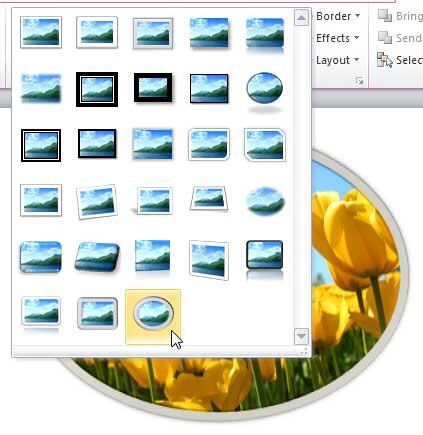
Task: Apply the Thick Matte, Black style
Action: pyautogui.click(x=153, y=88)
